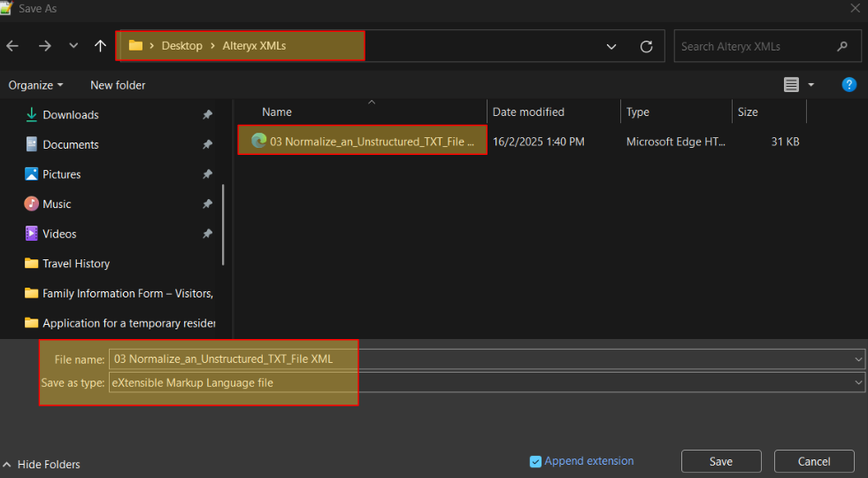The height and width of the screenshot is (478, 868).
Task: Unpin Pictures using its pin icon
Action: pyautogui.click(x=207, y=174)
